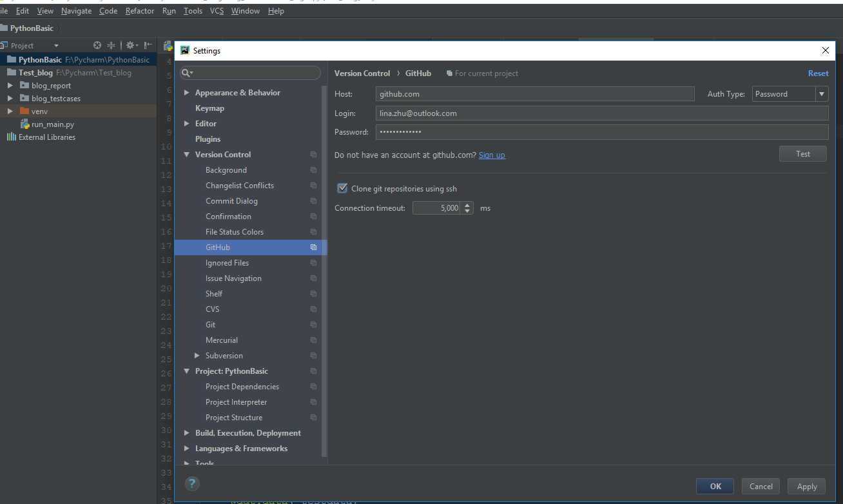Click the OK button
The image size is (843, 504).
coord(715,487)
